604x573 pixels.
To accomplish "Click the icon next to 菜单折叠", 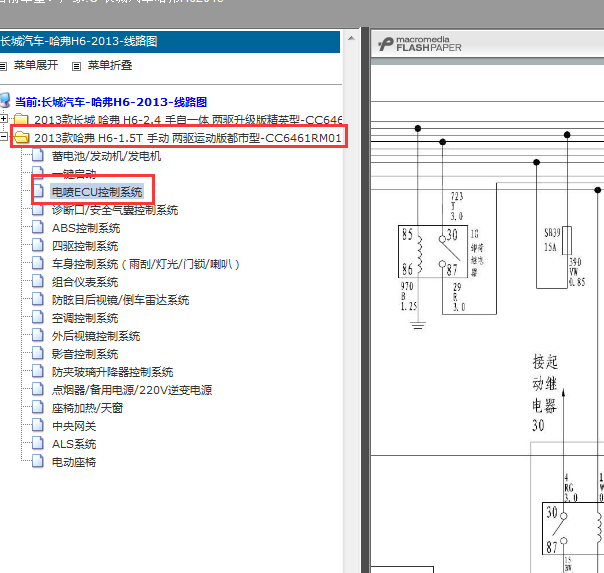I will 76,67.
